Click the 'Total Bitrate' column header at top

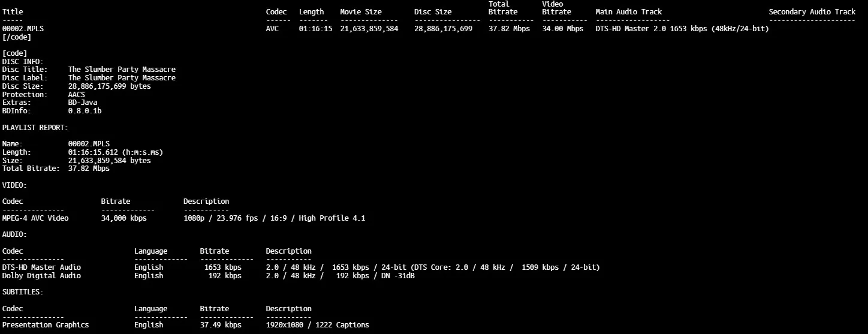click(502, 8)
